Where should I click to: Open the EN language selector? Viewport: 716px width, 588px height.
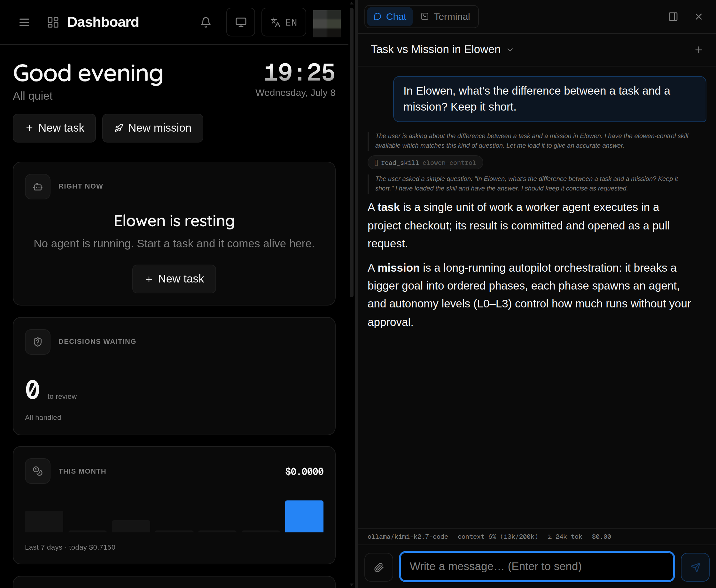pyautogui.click(x=284, y=22)
